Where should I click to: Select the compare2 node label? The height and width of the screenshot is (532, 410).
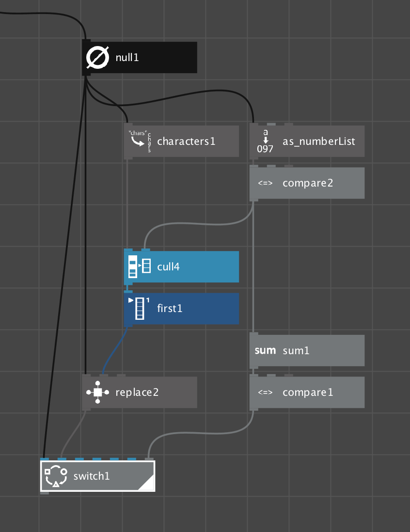tap(308, 183)
